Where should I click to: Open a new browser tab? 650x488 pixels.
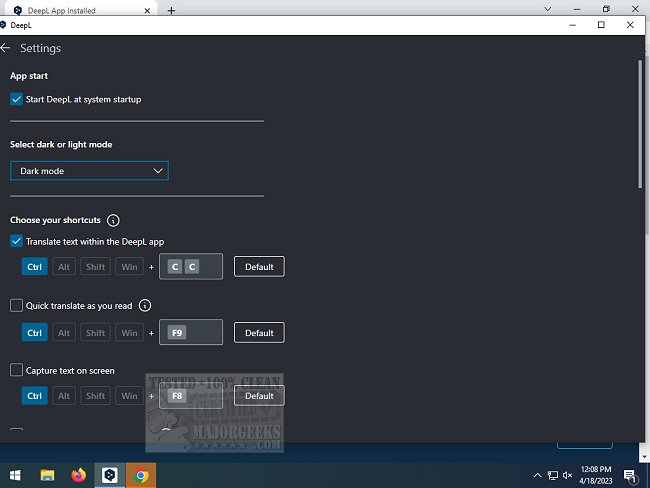click(171, 10)
